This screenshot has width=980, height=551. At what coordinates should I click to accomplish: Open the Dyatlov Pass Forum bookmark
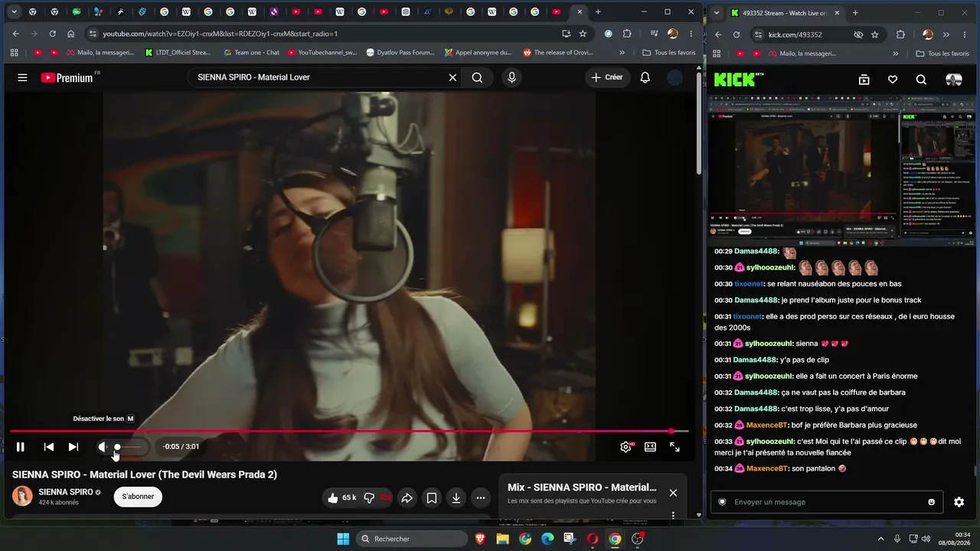click(400, 53)
